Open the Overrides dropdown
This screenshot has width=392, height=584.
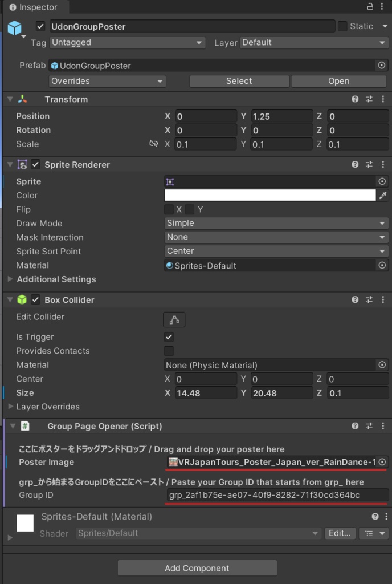[x=107, y=81]
